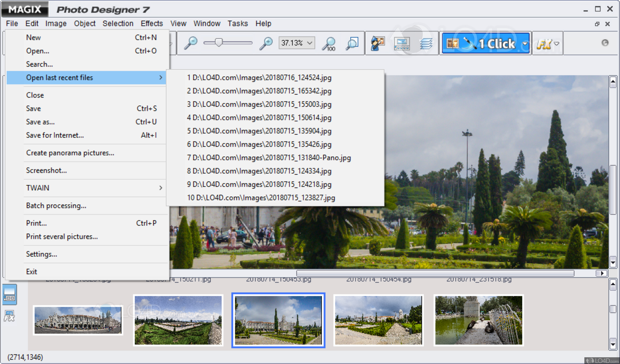
Task: Open the Effects menu
Action: [x=152, y=24]
